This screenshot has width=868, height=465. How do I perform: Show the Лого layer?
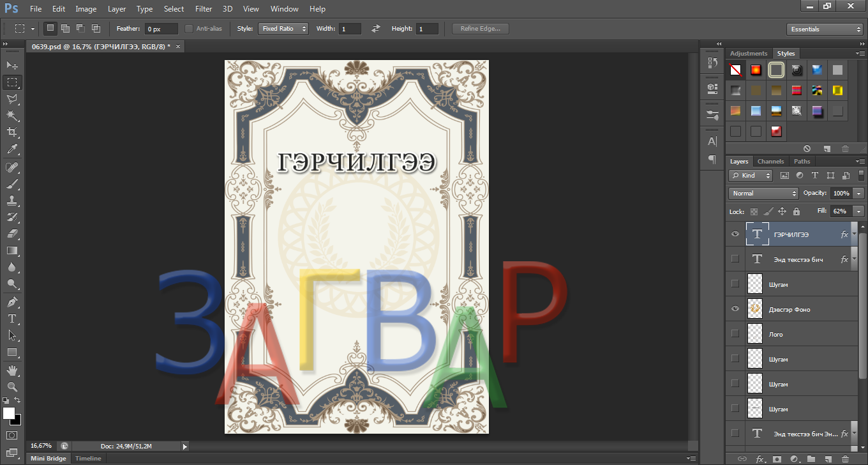click(x=735, y=334)
